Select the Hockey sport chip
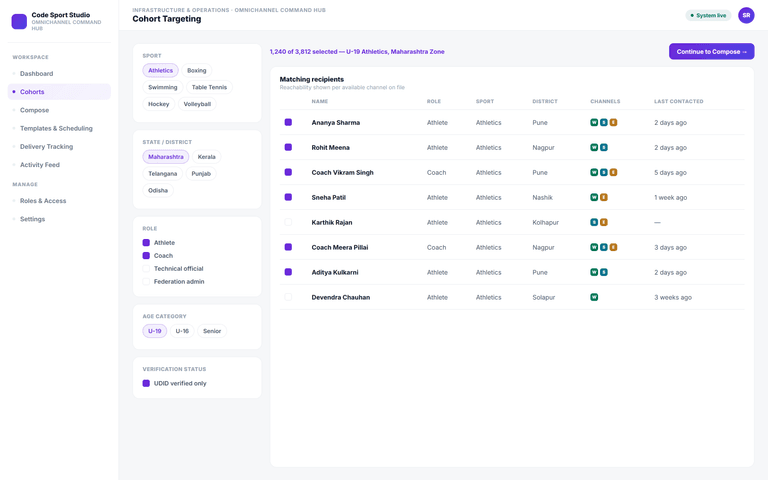 159,104
